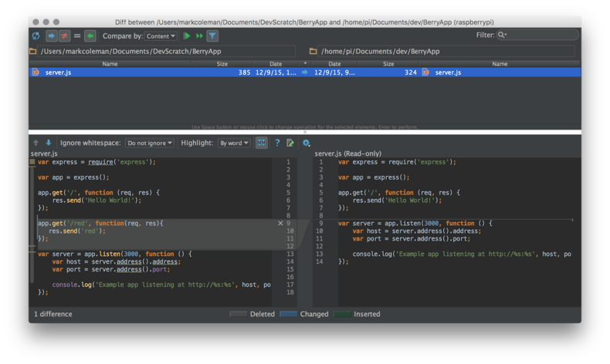
Task: Click the left pane server.js title label
Action: [44, 153]
